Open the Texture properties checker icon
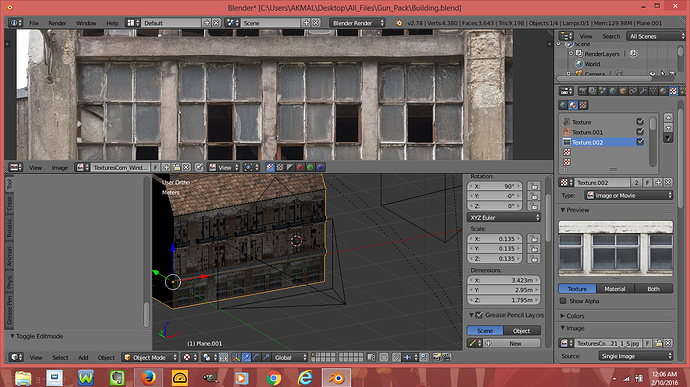The height and width of the screenshot is (387, 690). (673, 91)
